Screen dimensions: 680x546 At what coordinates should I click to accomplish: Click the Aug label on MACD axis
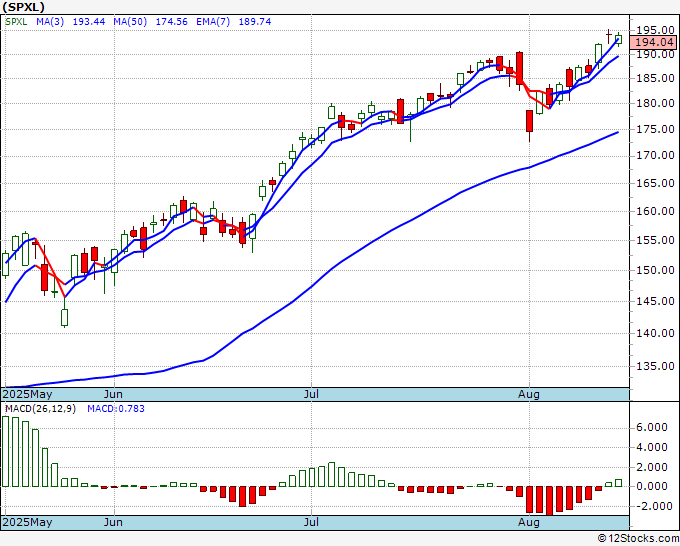[529, 522]
